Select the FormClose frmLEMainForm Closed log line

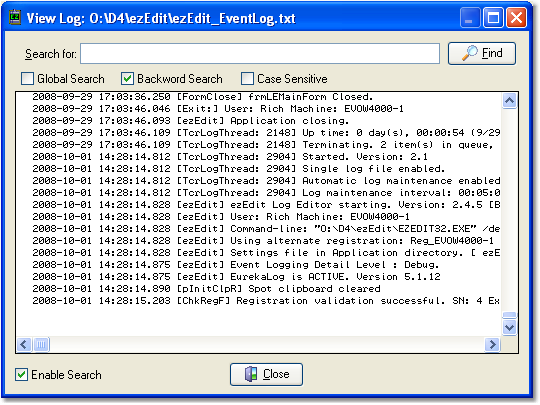click(202, 97)
